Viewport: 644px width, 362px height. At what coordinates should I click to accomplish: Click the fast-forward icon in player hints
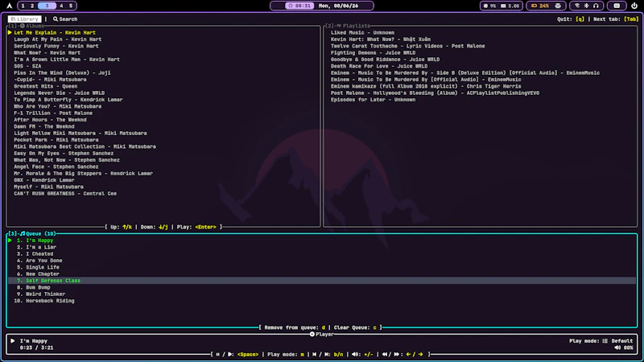(397, 354)
